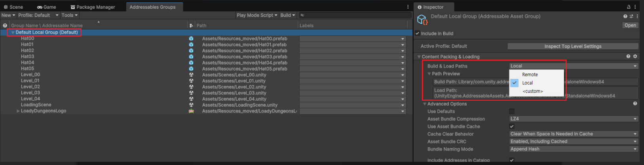The image size is (644, 165).
Task: Switch to the Scene tab
Action: pyautogui.click(x=13, y=7)
